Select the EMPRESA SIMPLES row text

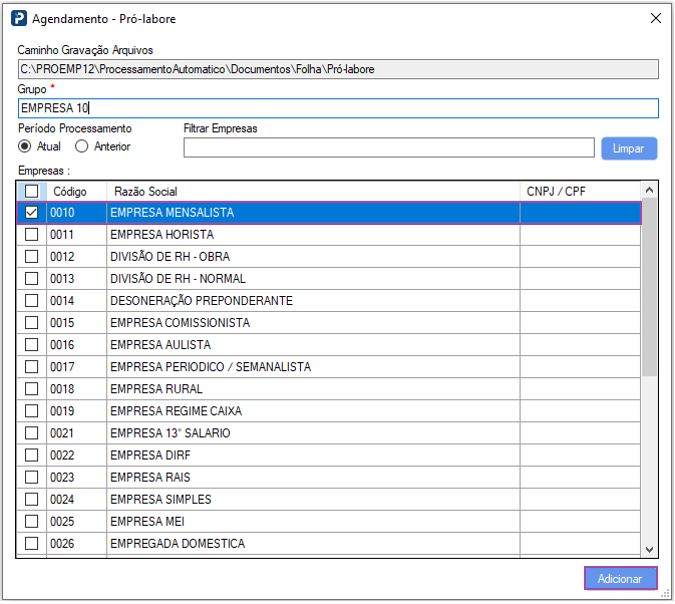pos(161,499)
